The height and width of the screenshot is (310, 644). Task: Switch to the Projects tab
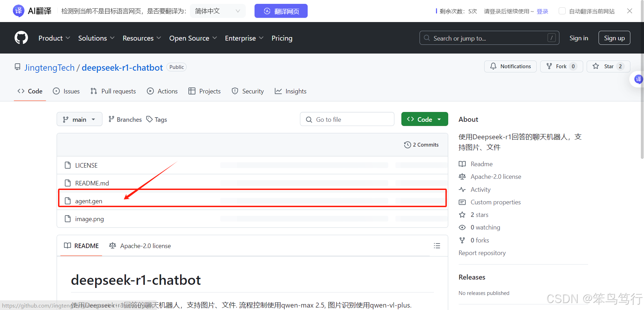coord(204,91)
